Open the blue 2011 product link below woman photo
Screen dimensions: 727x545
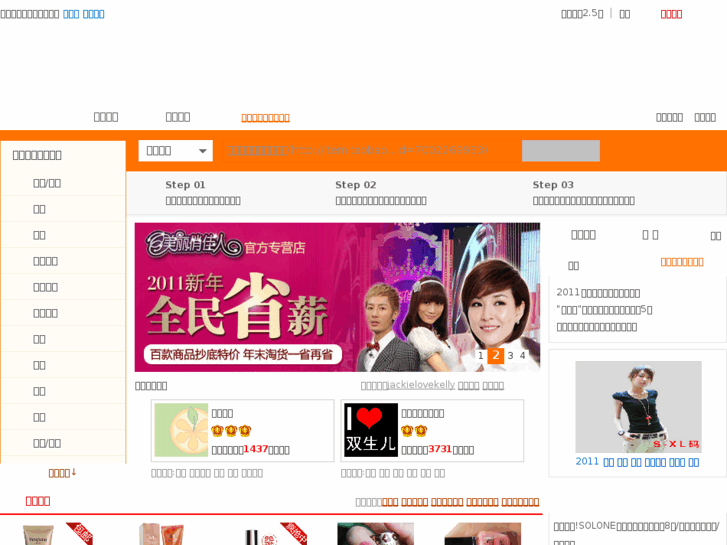638,462
